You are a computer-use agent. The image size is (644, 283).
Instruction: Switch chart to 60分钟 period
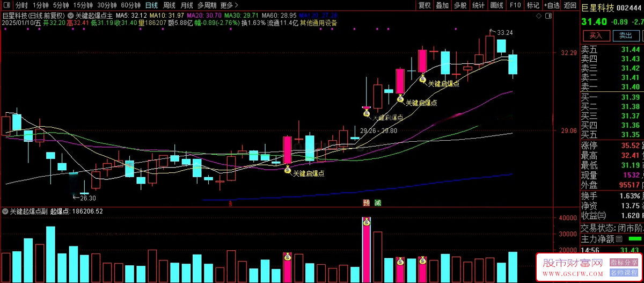(x=130, y=5)
